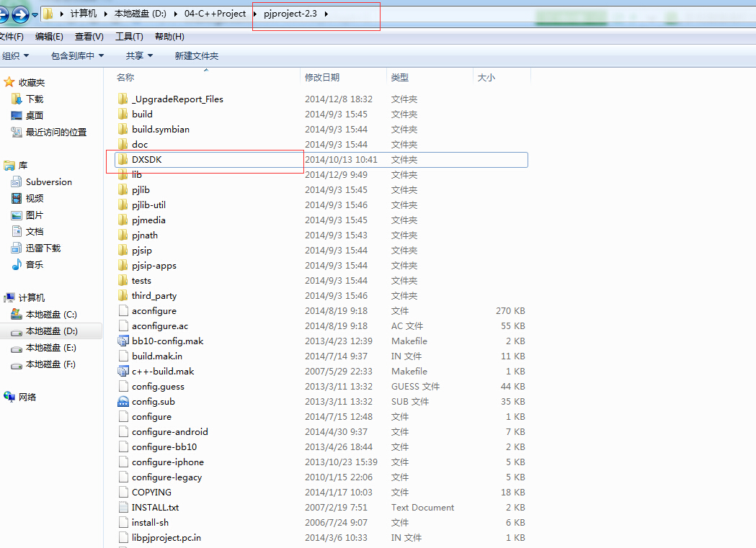Image resolution: width=756 pixels, height=548 pixels.
Task: Select the third_party folder icon
Action: [x=123, y=296]
